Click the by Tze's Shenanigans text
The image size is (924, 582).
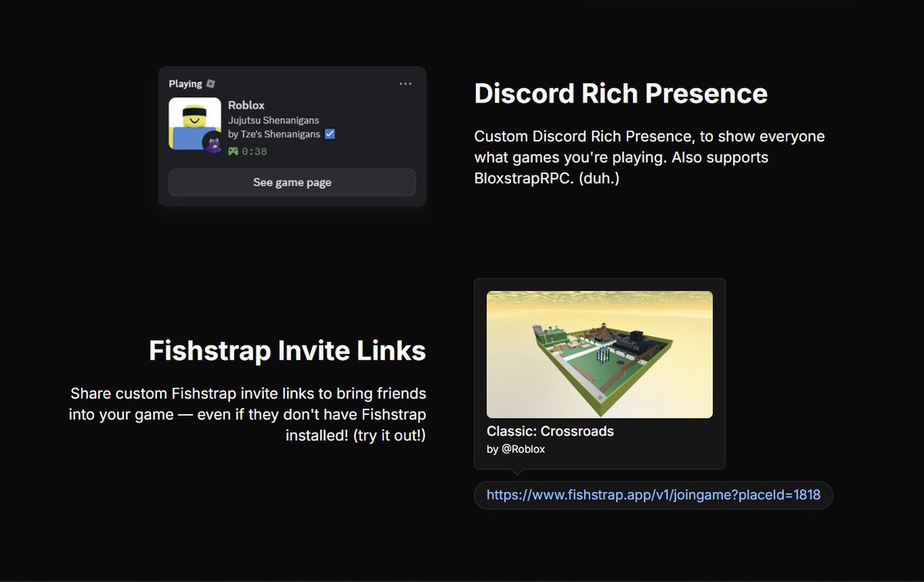pyautogui.click(x=274, y=134)
